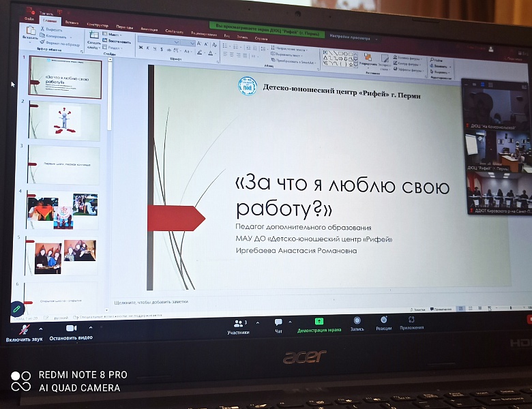Click notes field Щелкните, чтобы добавить заметки
532x409 pixels.
[151, 301]
